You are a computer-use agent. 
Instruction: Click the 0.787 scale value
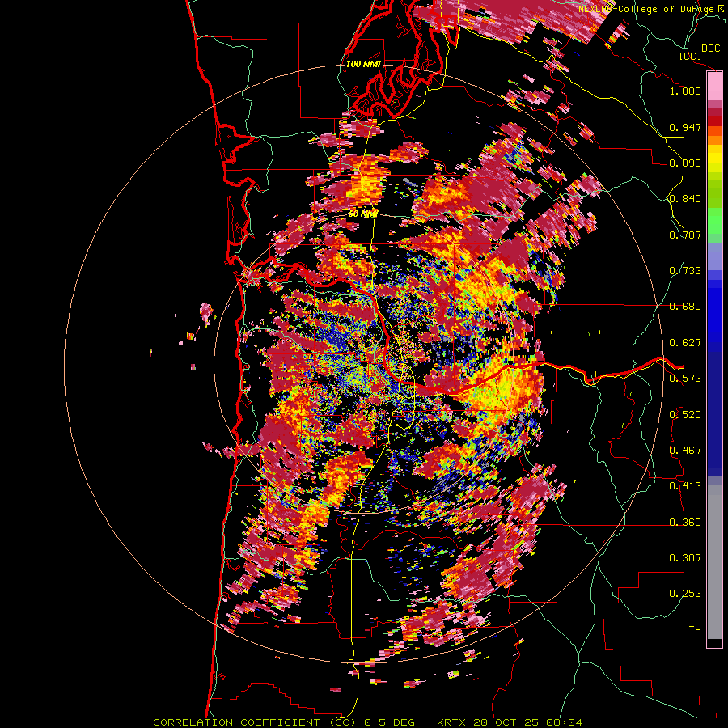point(685,235)
